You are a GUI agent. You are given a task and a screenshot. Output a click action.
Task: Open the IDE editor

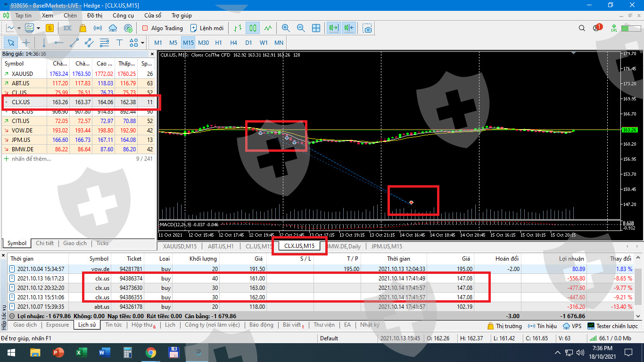point(67,28)
